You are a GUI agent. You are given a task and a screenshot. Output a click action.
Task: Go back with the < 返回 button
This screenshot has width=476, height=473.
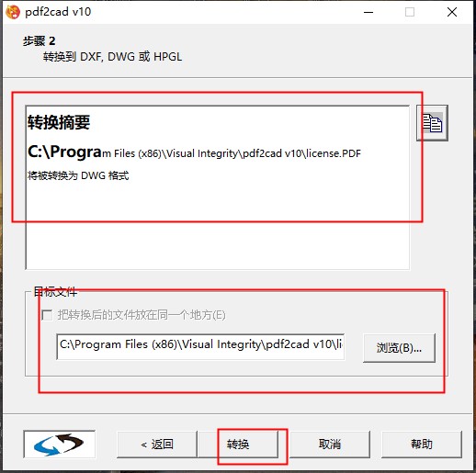[157, 445]
